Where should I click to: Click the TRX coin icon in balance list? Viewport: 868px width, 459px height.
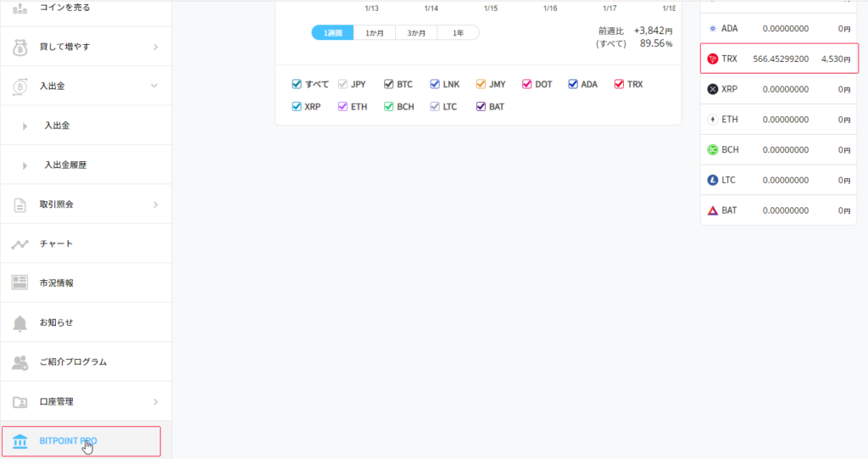coord(712,59)
